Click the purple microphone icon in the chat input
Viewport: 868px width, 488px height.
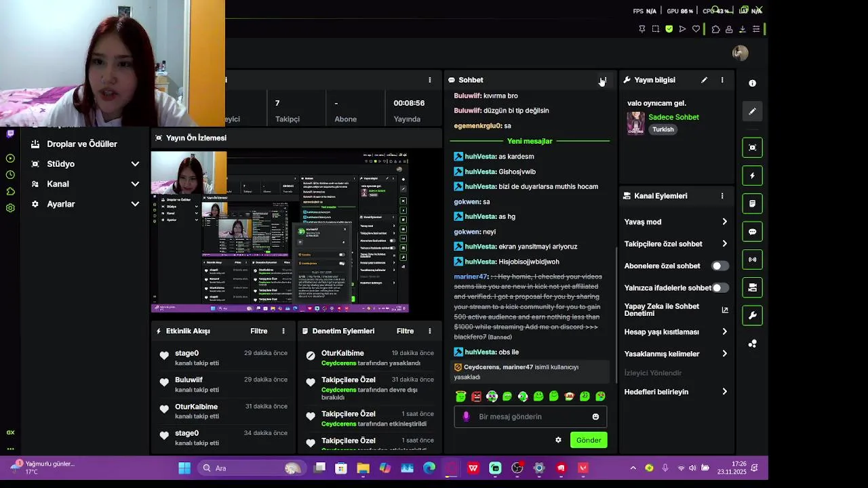(466, 416)
